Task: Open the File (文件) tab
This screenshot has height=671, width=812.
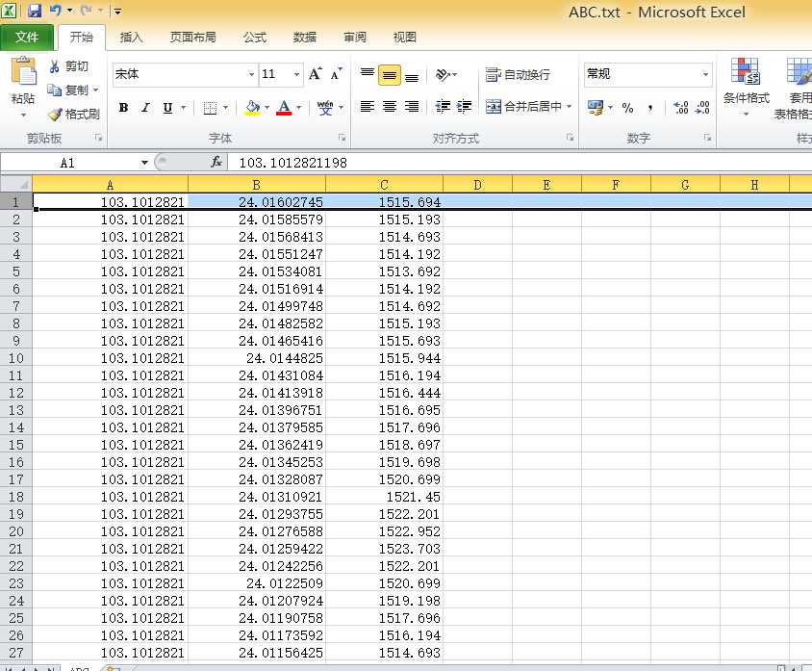Action: click(26, 38)
